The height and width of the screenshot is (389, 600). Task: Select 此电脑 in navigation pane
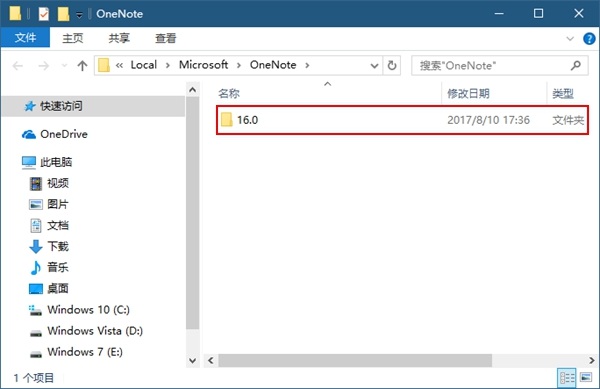(x=56, y=162)
